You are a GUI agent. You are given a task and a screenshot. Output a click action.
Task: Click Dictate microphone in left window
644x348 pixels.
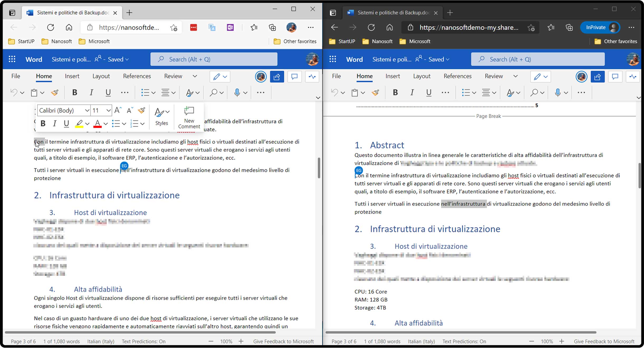(237, 92)
